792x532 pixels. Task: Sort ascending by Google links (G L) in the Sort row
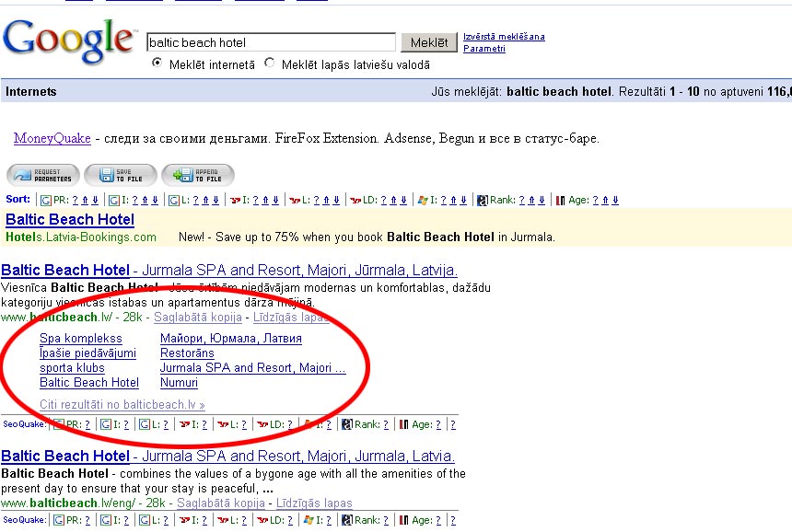point(205,201)
